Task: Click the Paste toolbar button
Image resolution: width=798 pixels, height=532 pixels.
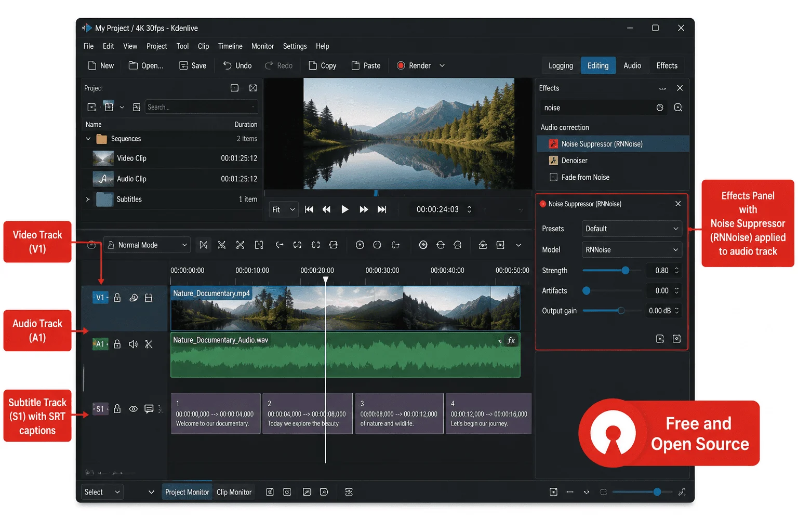Action: [x=366, y=65]
